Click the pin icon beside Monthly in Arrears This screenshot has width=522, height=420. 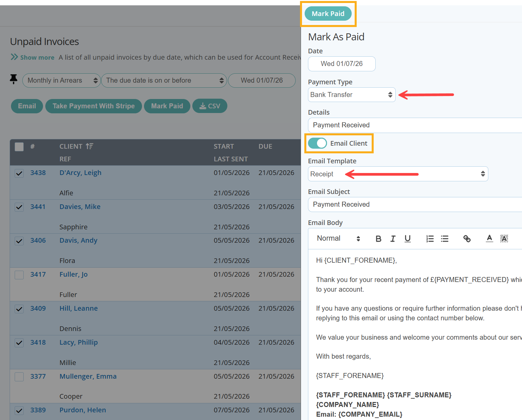tap(14, 79)
